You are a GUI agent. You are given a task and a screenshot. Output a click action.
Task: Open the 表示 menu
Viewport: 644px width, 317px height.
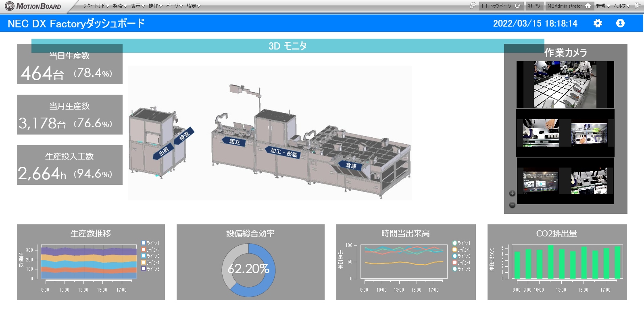138,6
